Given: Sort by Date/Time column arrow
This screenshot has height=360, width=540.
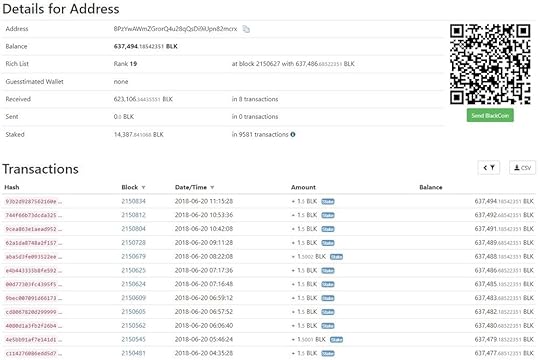Looking at the screenshot, I should click(212, 187).
